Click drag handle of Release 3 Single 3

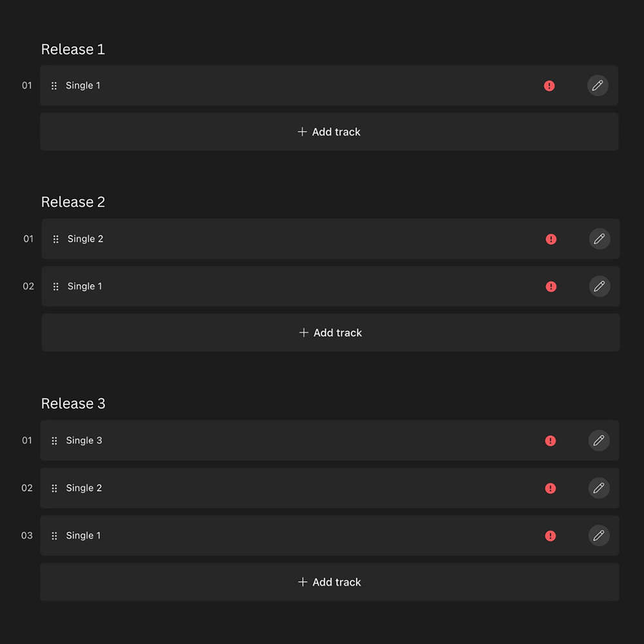pyautogui.click(x=54, y=440)
